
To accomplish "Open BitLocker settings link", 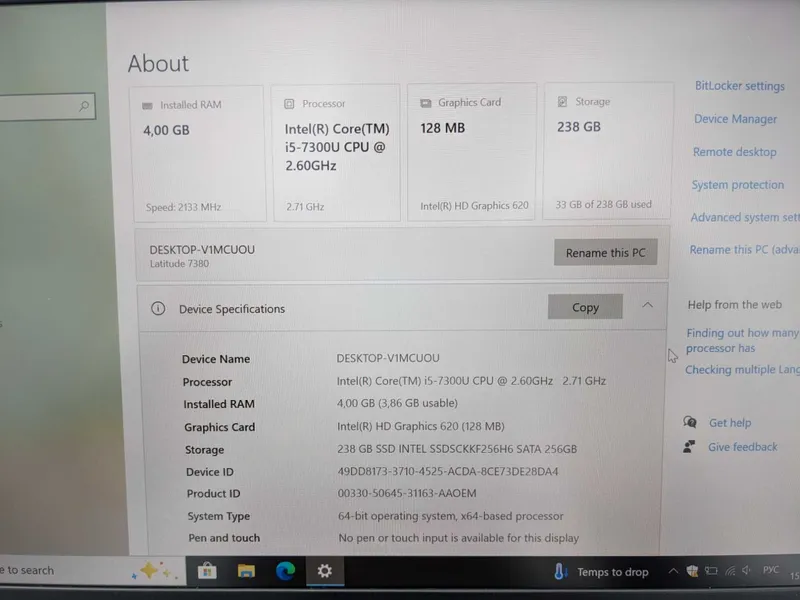I will tap(740, 86).
